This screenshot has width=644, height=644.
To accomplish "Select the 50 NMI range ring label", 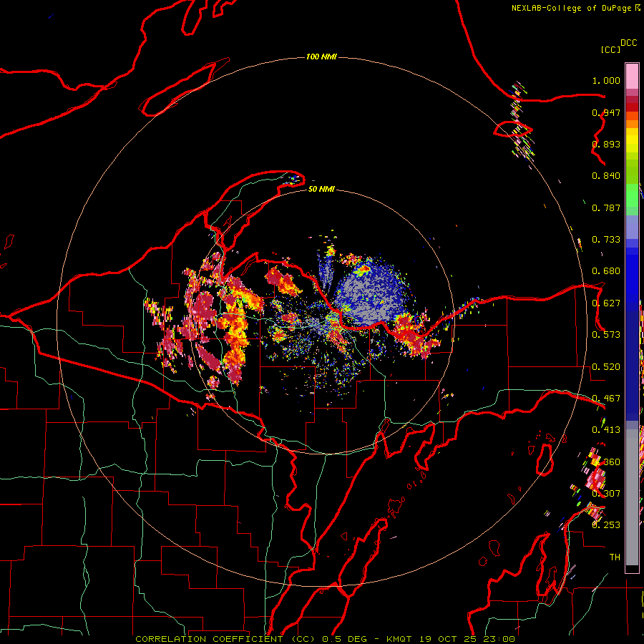I will tap(321, 189).
